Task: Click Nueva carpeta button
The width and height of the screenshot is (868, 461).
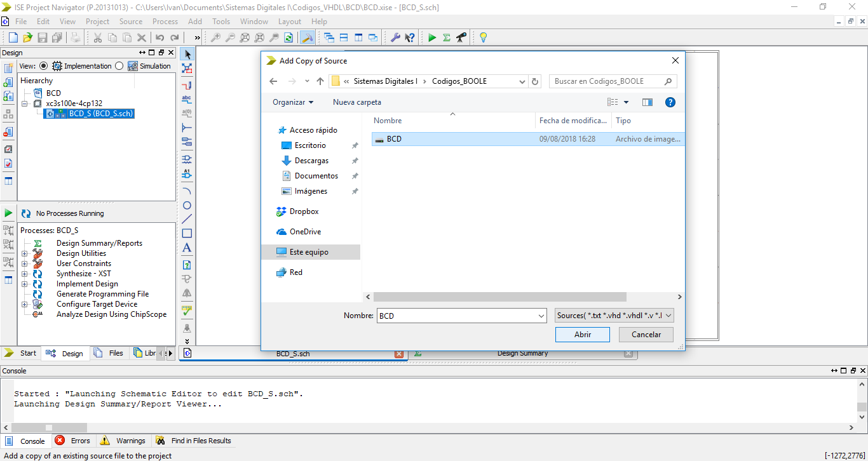Action: click(x=357, y=102)
